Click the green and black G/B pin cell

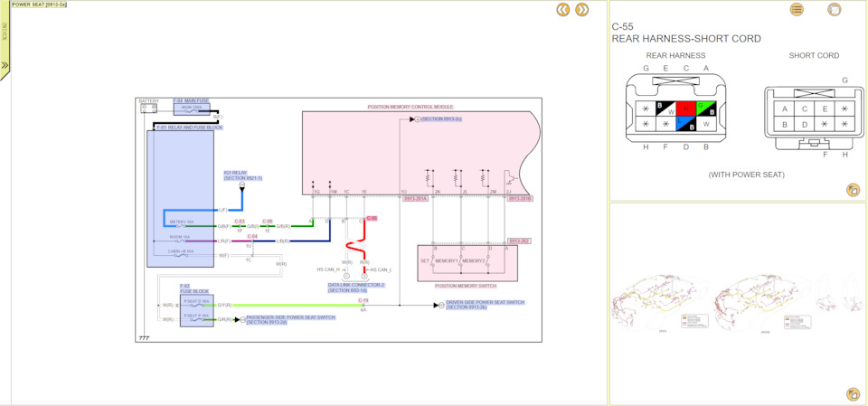706,109
